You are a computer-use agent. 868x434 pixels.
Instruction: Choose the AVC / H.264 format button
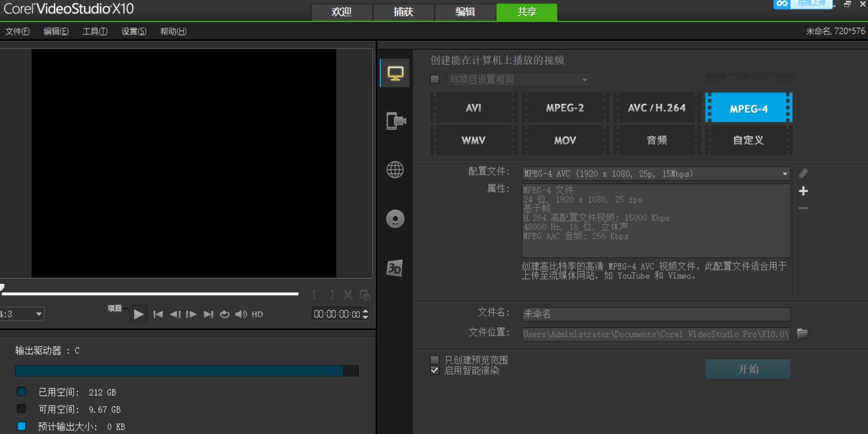point(657,108)
